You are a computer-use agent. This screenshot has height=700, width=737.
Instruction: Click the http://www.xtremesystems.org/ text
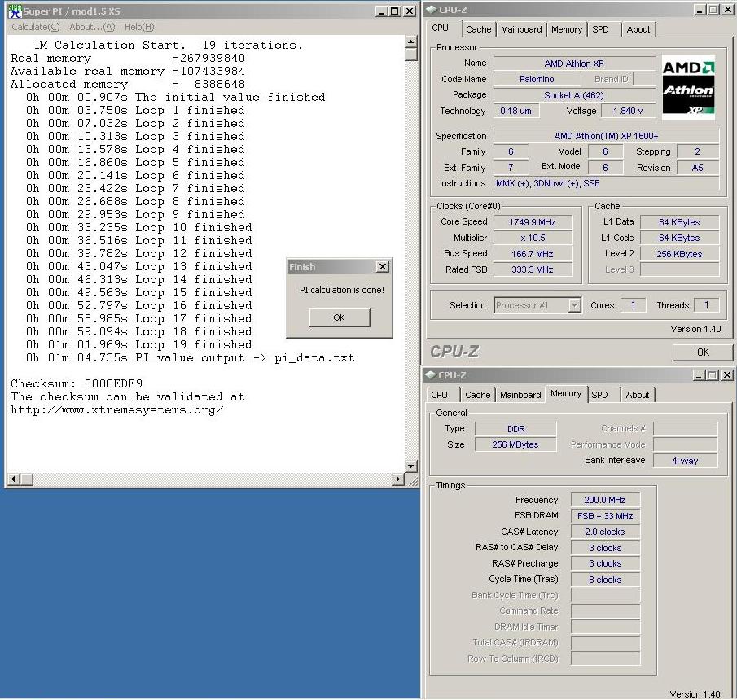coord(117,409)
